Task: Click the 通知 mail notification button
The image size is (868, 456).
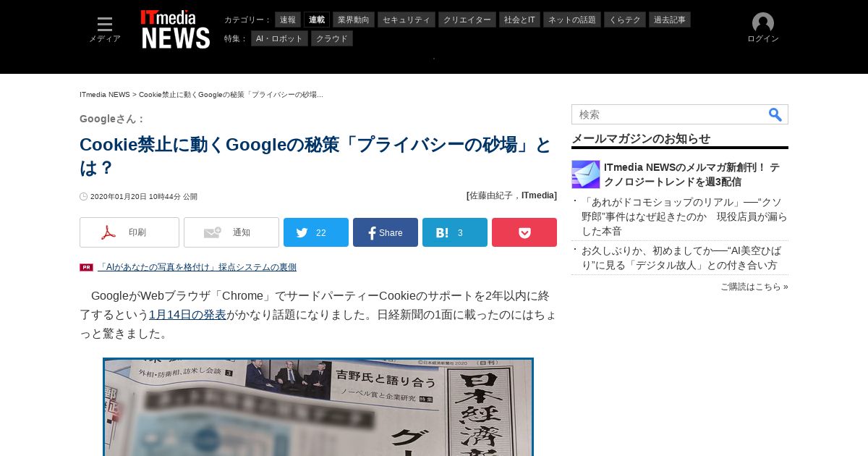Action: pos(231,232)
